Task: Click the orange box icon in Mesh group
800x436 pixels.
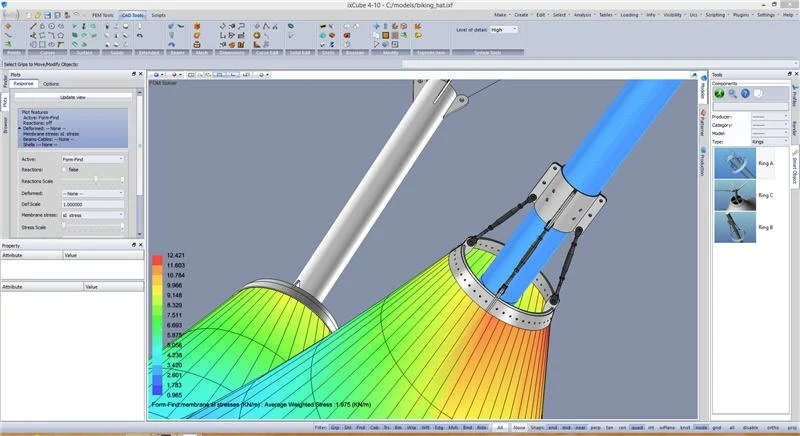Action: coord(197,26)
